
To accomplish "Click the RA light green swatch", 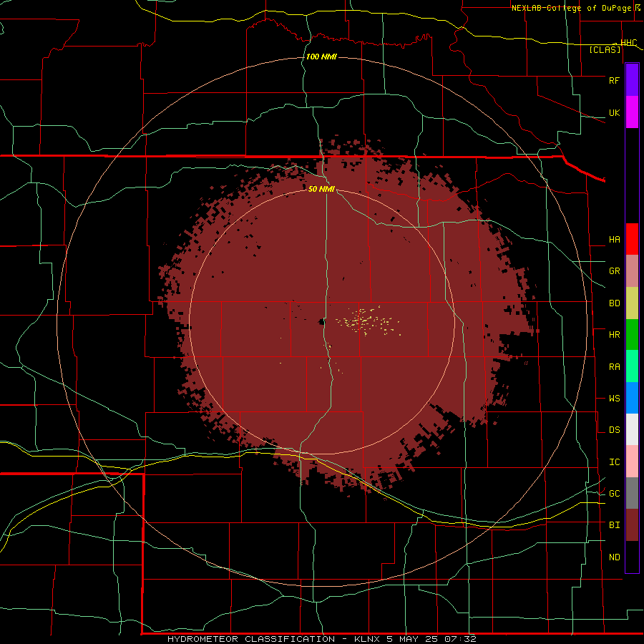I will [x=632, y=366].
